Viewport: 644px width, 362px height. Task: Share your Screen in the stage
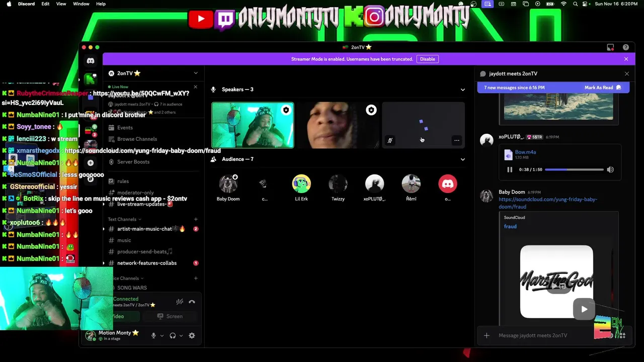click(x=170, y=316)
